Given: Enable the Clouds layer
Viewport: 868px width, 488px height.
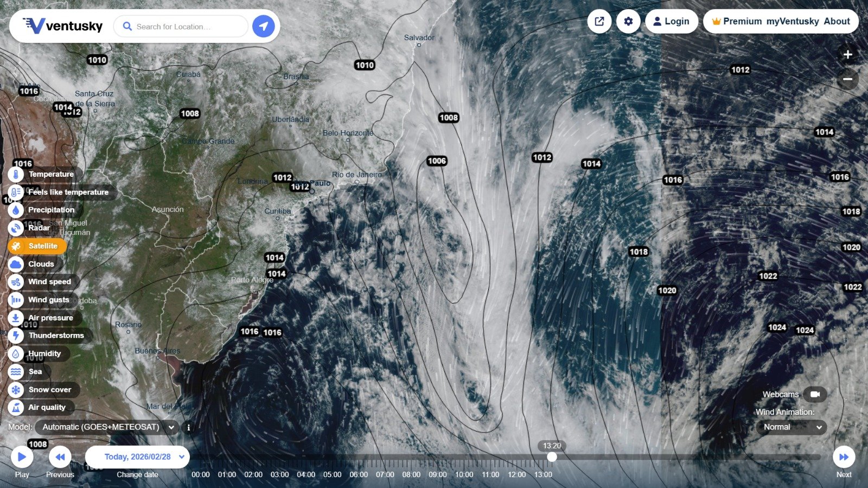Looking at the screenshot, I should coord(41,264).
